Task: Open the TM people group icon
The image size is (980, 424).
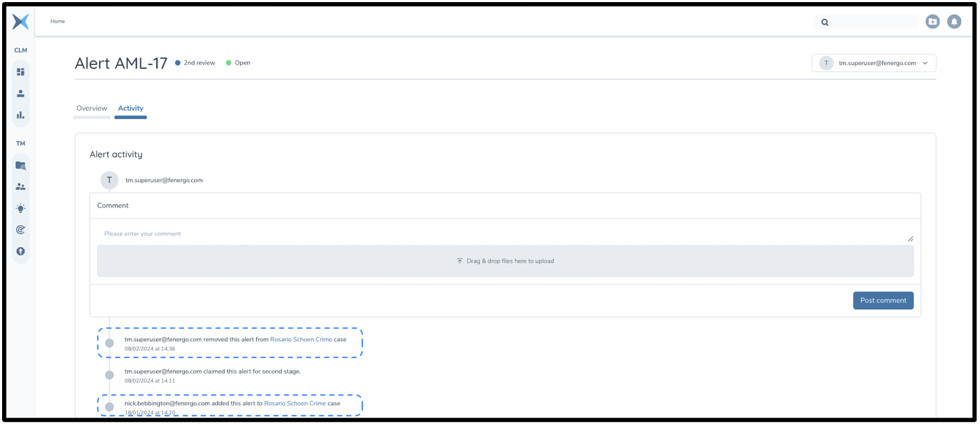Action: click(x=21, y=187)
